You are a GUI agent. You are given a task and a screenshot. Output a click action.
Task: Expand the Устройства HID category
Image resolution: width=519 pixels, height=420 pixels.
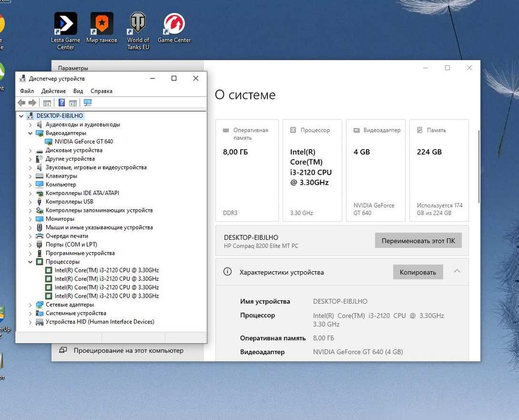coord(30,322)
